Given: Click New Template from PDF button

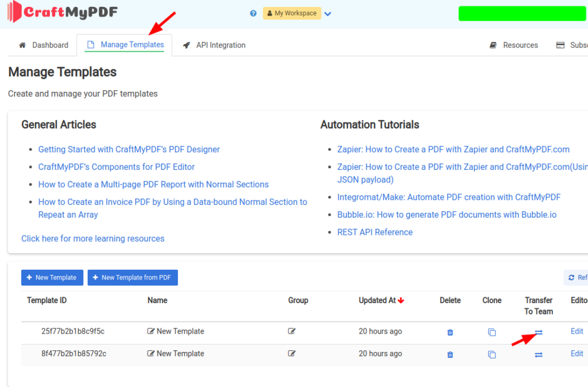Looking at the screenshot, I should click(133, 277).
